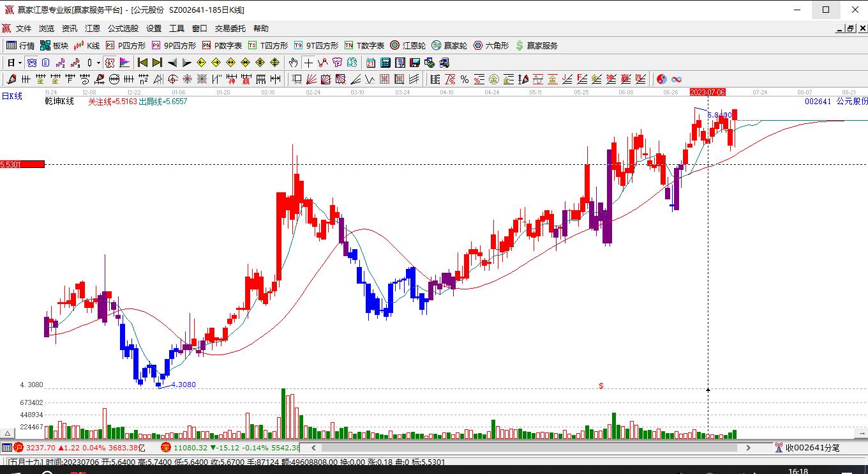
Task: Click the floppy disk save icon
Action: click(415, 63)
